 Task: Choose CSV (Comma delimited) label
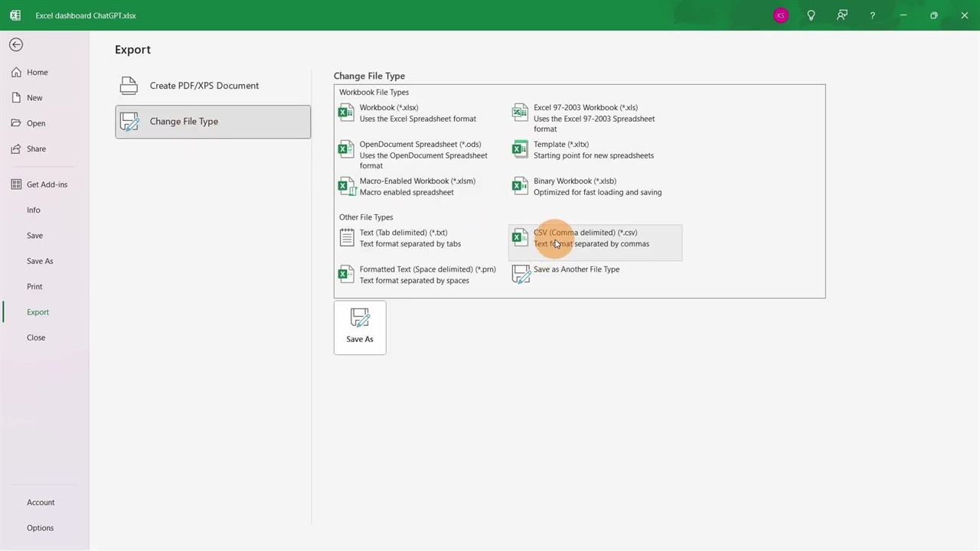(x=585, y=233)
